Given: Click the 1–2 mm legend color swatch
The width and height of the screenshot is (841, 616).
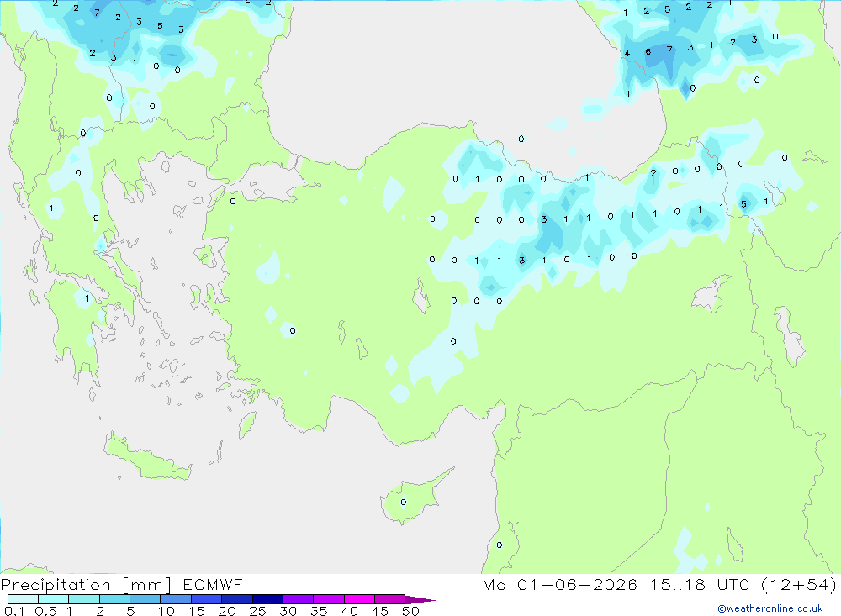Looking at the screenshot, I should click(x=84, y=599).
